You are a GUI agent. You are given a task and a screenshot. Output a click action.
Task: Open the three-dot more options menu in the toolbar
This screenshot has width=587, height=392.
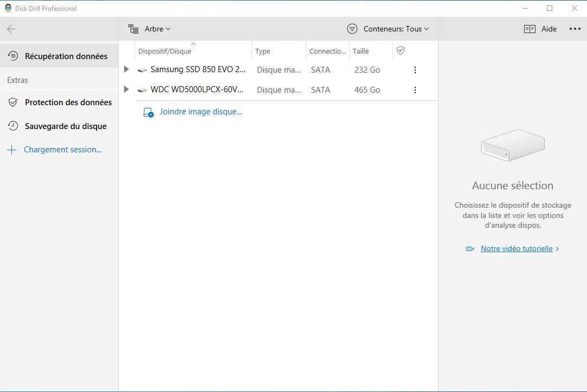point(575,29)
